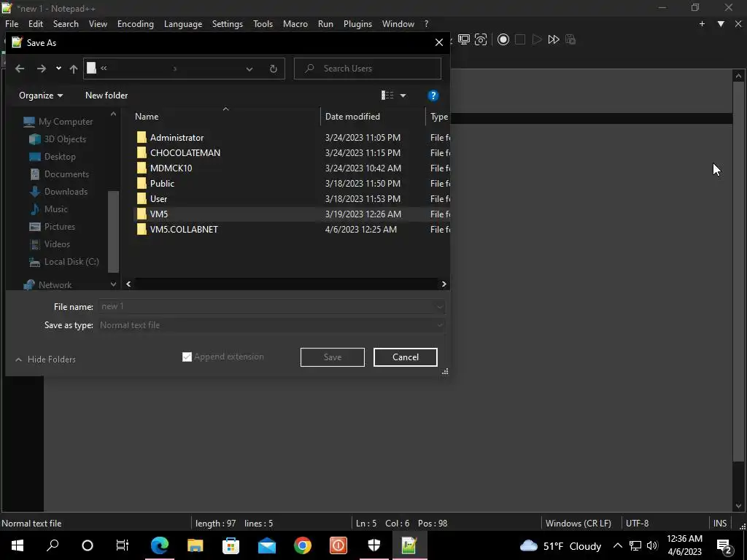747x560 pixels.
Task: Click the eye-in-frame icon in Notepad++ toolbar
Action: (x=481, y=39)
